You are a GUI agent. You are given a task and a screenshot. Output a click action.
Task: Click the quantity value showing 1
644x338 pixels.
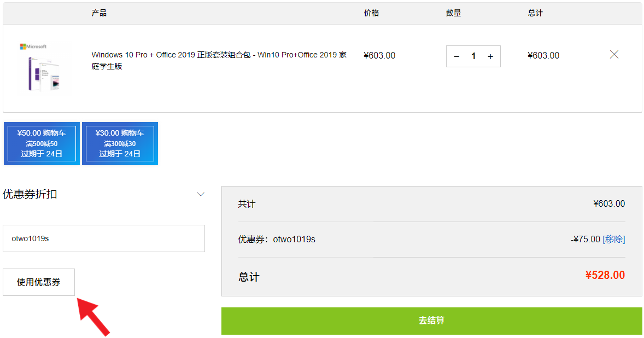pos(473,56)
